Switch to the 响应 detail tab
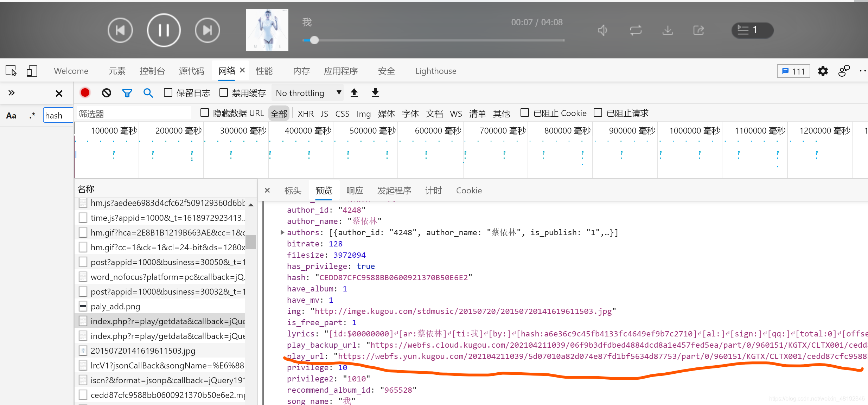868x405 pixels. pos(355,190)
